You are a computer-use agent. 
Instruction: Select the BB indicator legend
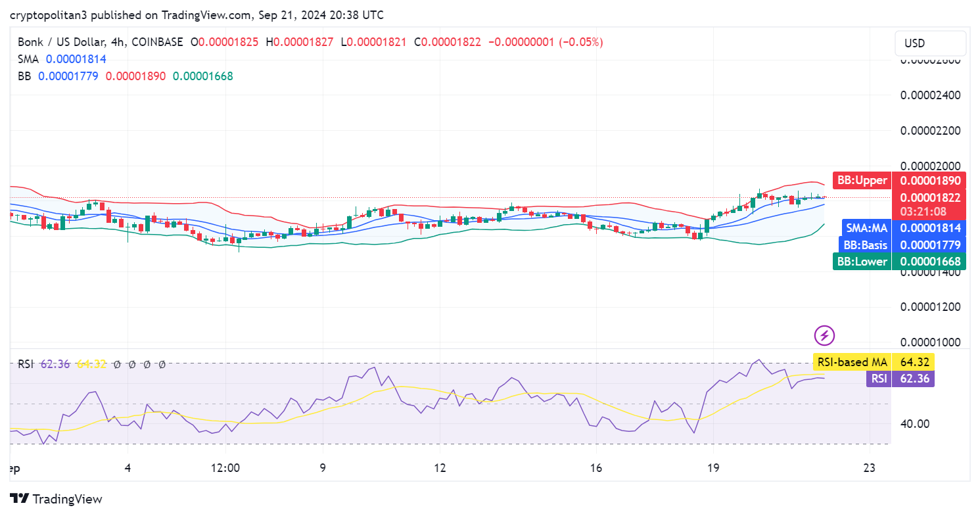tap(24, 76)
